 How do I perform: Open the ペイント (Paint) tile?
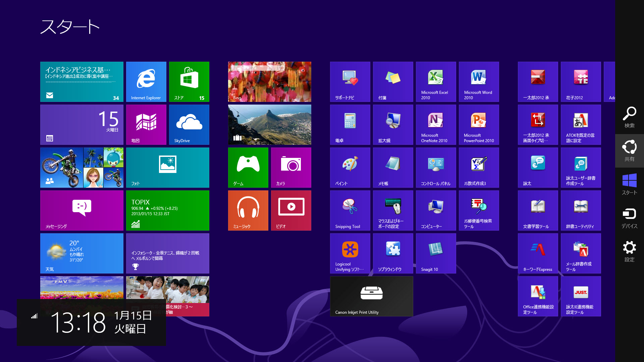click(350, 167)
